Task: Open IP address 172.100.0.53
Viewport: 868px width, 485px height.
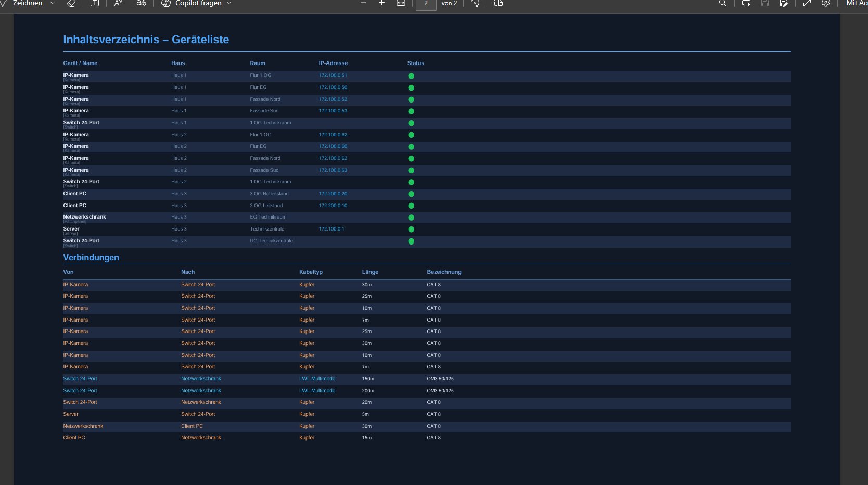Action: pyautogui.click(x=333, y=111)
